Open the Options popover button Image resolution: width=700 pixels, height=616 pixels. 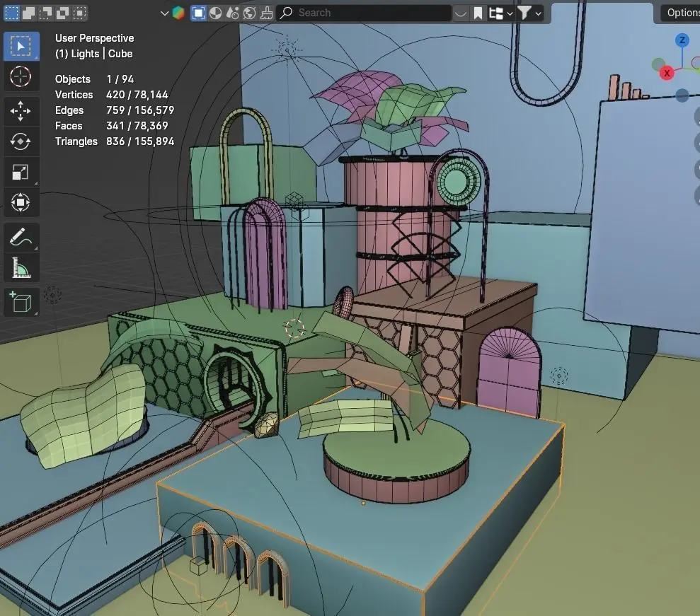680,13
